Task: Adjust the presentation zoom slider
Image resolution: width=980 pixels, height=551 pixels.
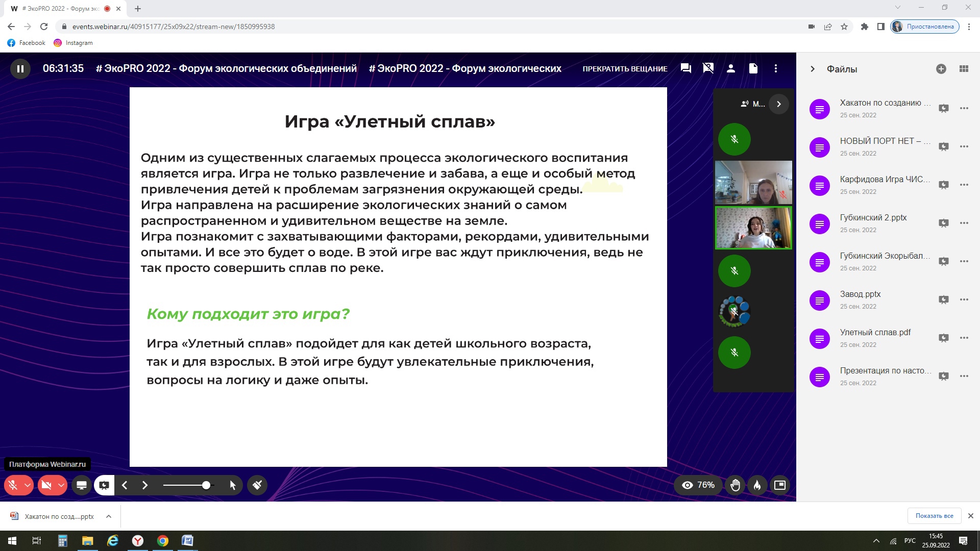Action: [x=206, y=485]
